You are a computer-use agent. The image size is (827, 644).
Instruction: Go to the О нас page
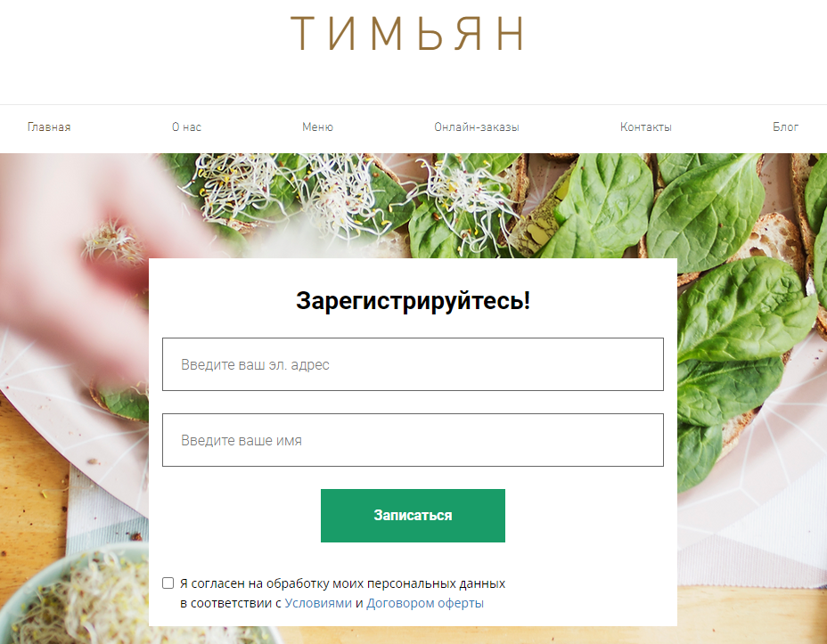click(x=187, y=127)
